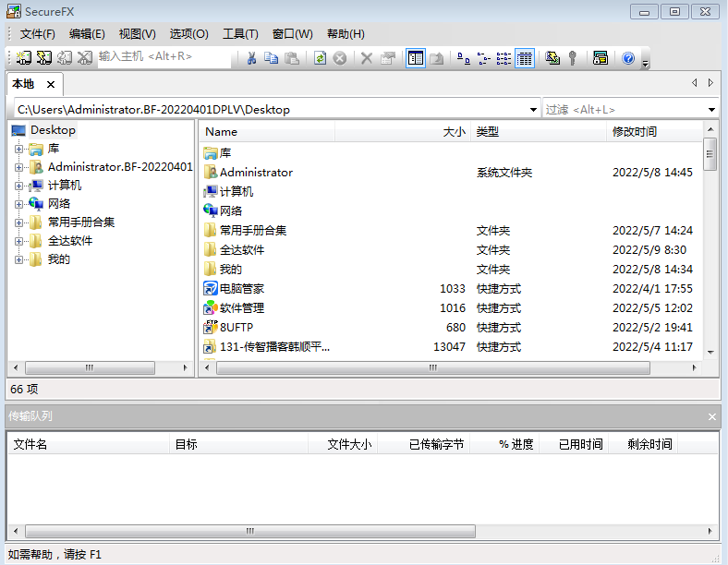The image size is (728, 565).
Task: Click the Properties toolbar icon
Action: click(x=388, y=58)
